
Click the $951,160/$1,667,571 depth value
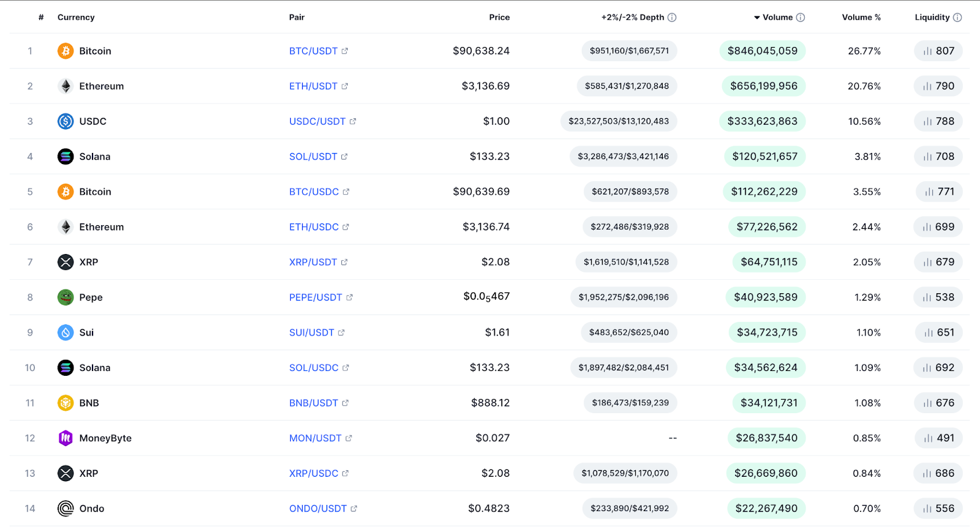pyautogui.click(x=629, y=51)
